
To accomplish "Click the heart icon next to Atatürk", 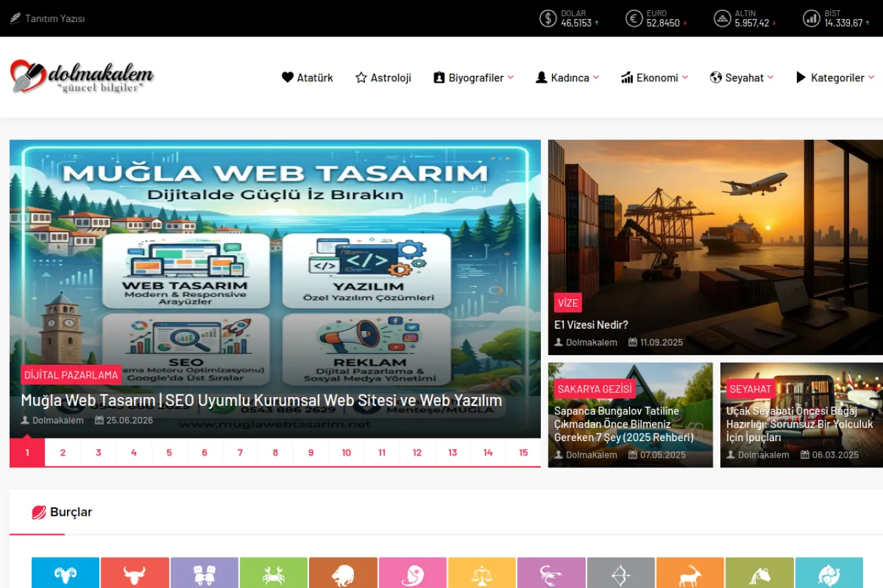I will click(288, 77).
